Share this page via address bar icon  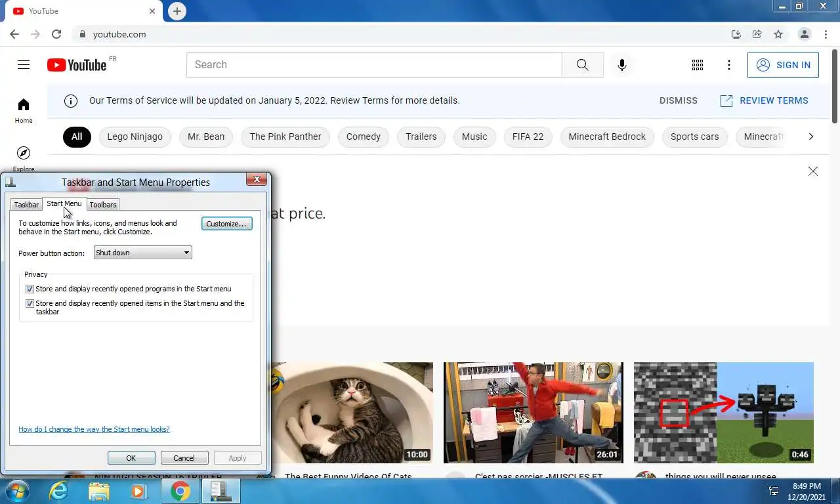(757, 34)
